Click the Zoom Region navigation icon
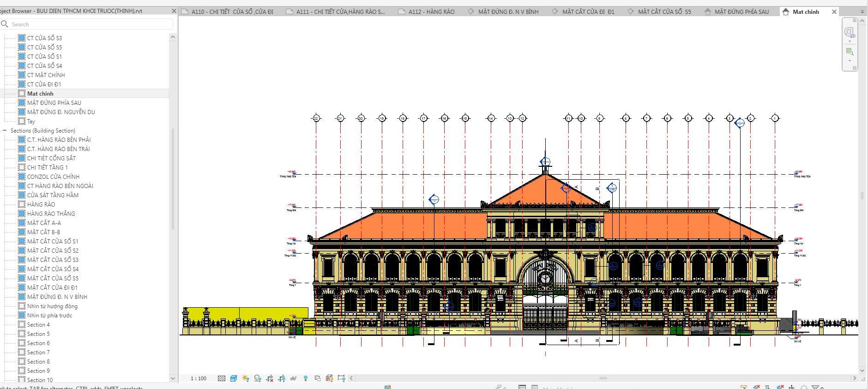This screenshot has height=389, width=868. (850, 51)
